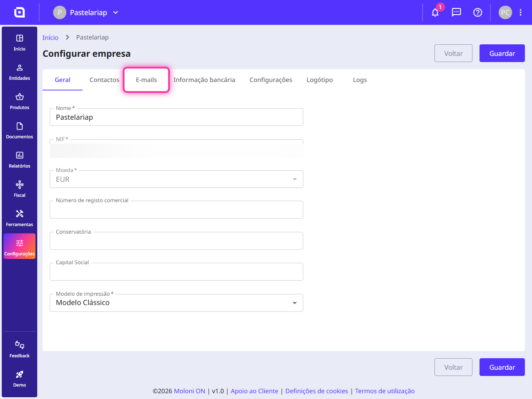Open Produtos in the sidebar
532x399 pixels.
20,101
